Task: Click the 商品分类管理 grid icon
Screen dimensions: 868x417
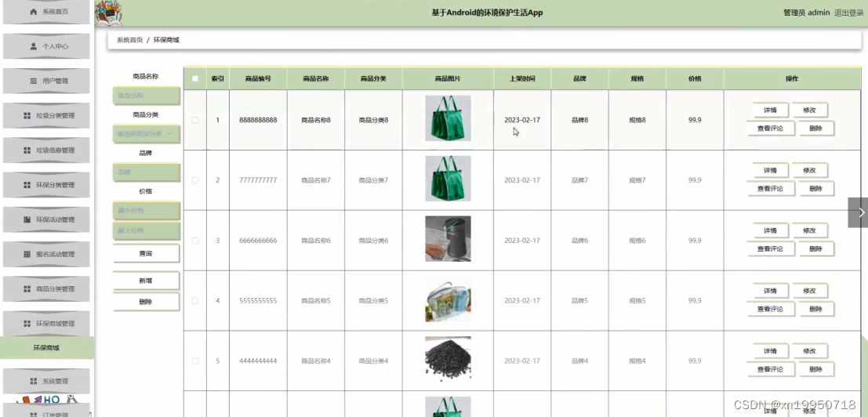Action: [x=27, y=288]
